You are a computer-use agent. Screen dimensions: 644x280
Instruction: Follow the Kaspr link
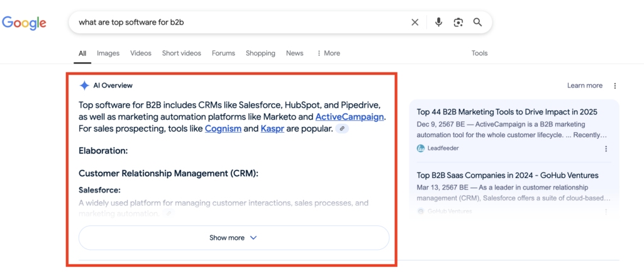(272, 129)
